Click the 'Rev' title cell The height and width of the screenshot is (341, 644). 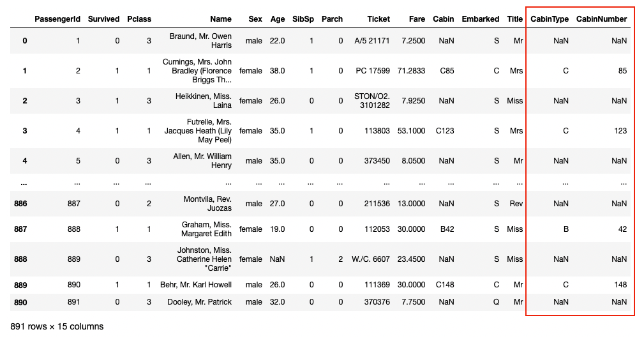click(x=516, y=204)
